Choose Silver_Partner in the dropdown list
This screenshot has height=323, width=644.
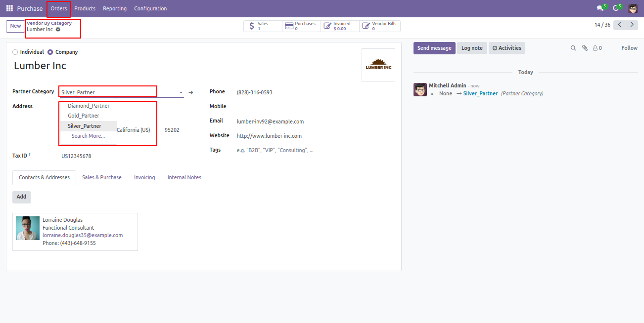[x=88, y=126]
